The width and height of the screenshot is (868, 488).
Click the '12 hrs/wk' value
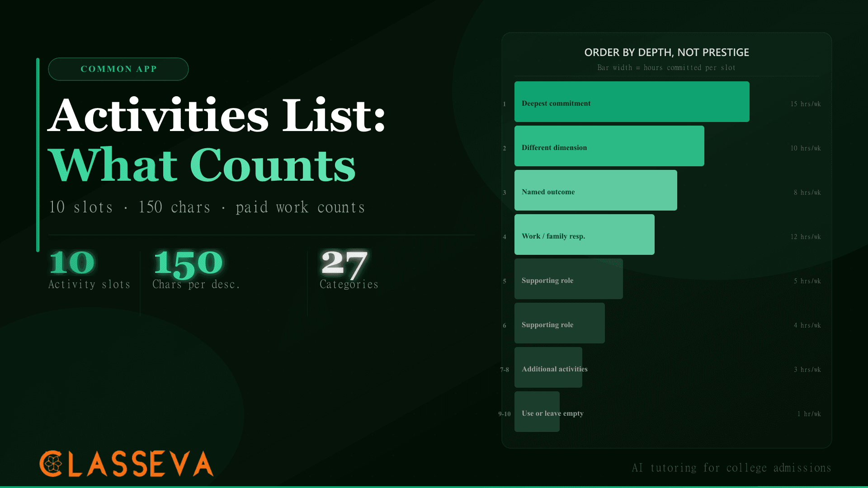tap(806, 237)
